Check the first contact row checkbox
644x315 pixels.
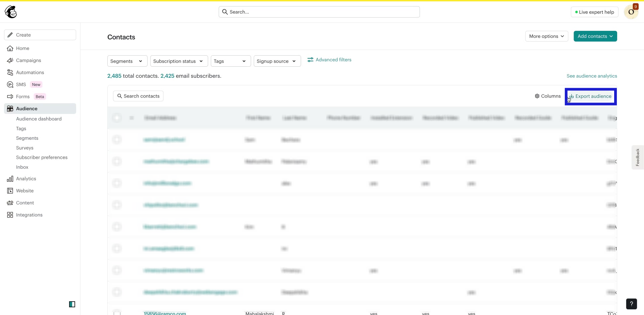[117, 140]
